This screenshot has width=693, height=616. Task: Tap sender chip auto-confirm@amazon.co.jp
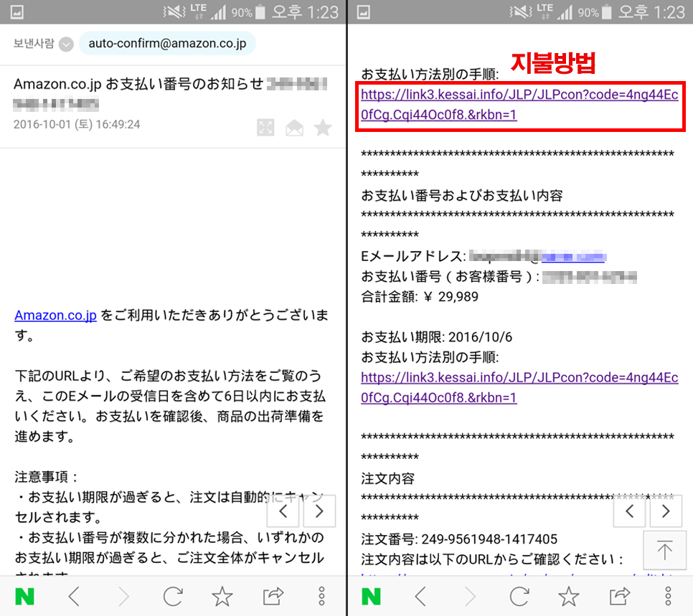point(167,43)
